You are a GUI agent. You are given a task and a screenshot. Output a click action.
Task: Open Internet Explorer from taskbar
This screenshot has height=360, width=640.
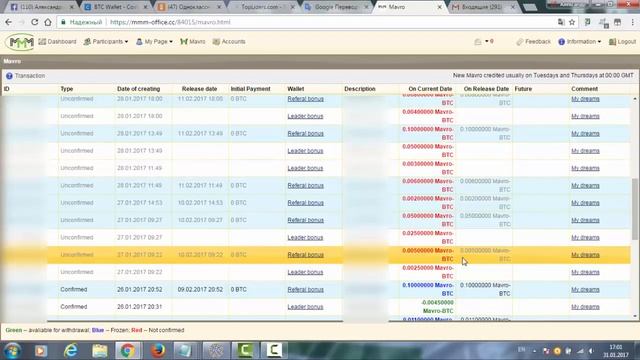(x=71, y=351)
